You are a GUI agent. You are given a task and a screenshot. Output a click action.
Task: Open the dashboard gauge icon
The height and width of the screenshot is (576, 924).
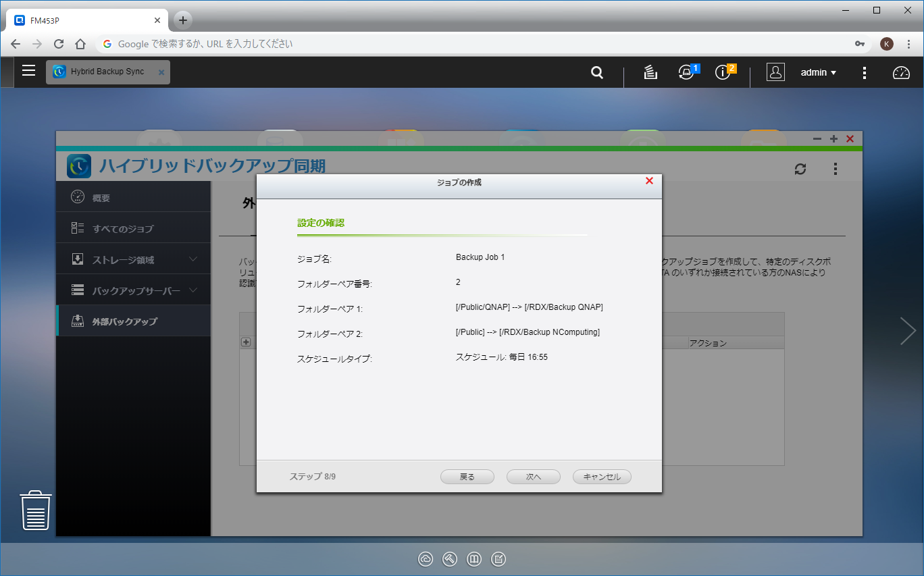coord(901,72)
